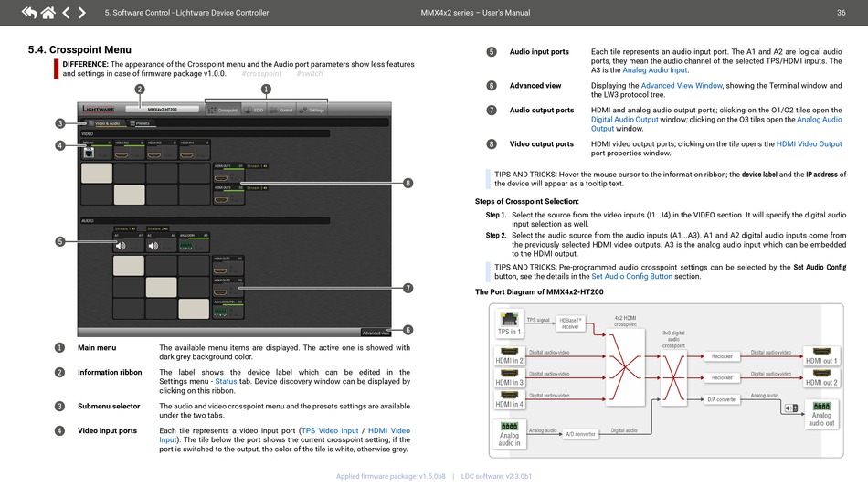Open the HDMI Video Output link

tap(809, 143)
